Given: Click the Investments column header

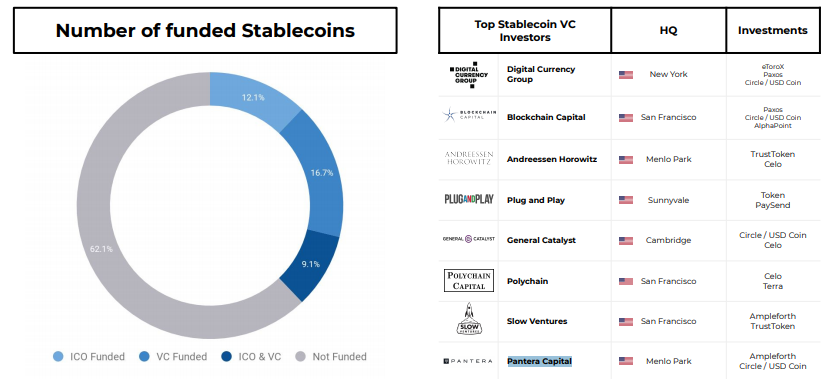Looking at the screenshot, I should tap(773, 30).
